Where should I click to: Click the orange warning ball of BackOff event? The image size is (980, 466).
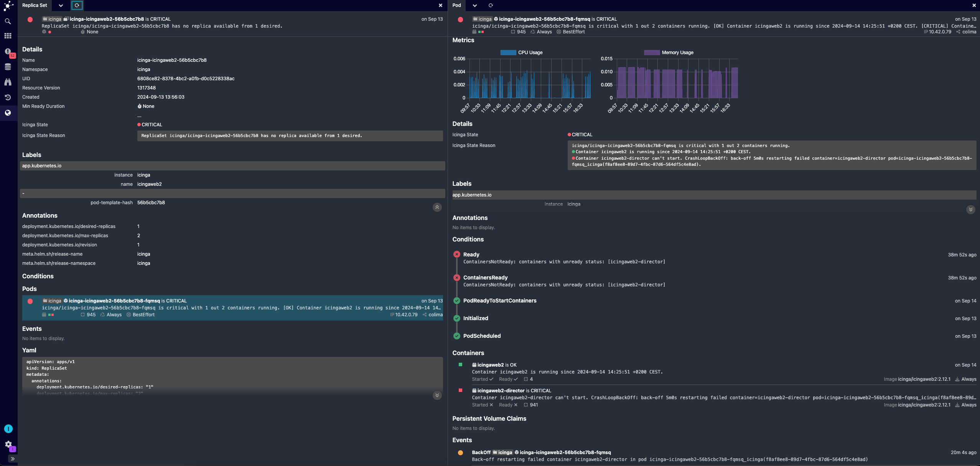460,453
